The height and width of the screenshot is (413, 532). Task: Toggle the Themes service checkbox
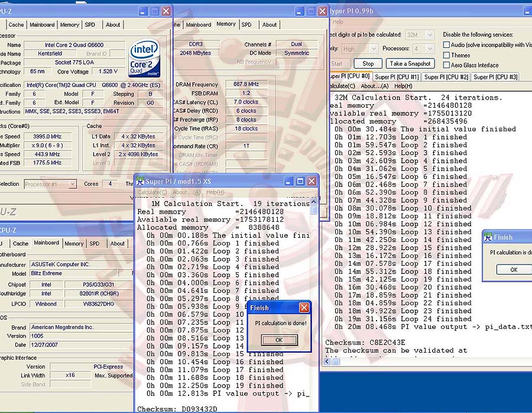446,55
